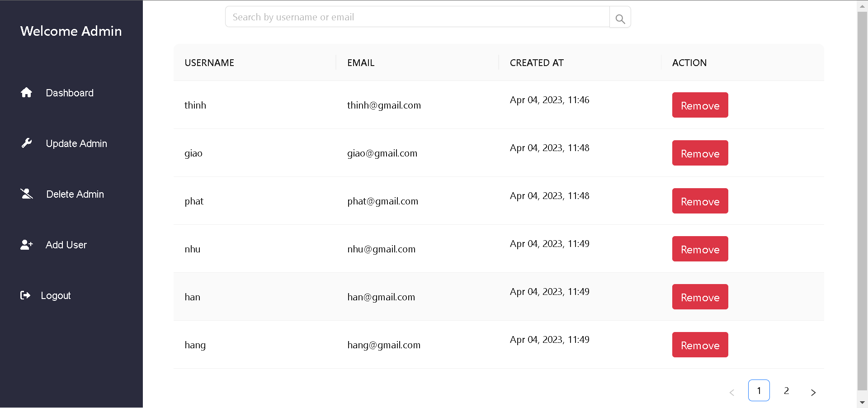This screenshot has height=408, width=868.
Task: Go to pagination page 2
Action: point(787,390)
